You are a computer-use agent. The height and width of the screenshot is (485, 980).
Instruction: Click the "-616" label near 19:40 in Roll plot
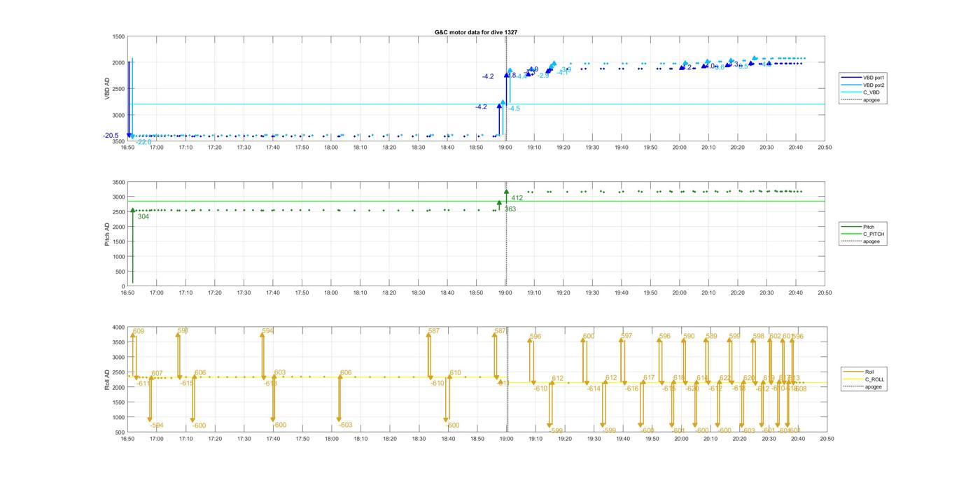[x=632, y=388]
